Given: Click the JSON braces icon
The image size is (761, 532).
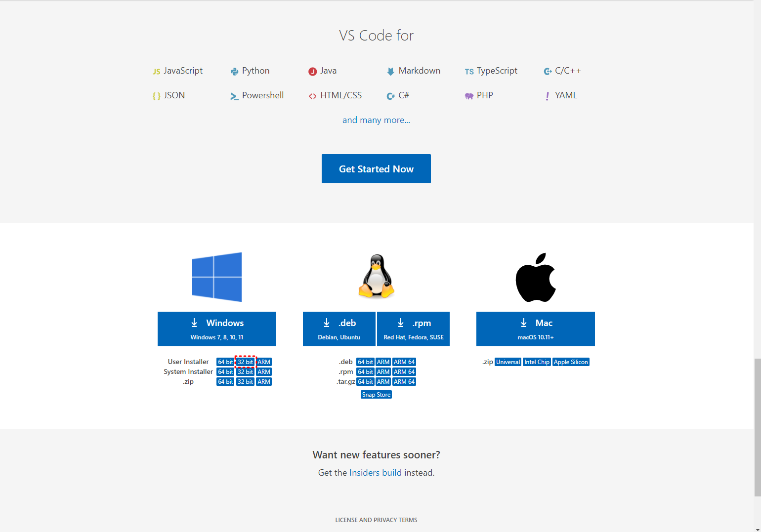Looking at the screenshot, I should pos(156,96).
